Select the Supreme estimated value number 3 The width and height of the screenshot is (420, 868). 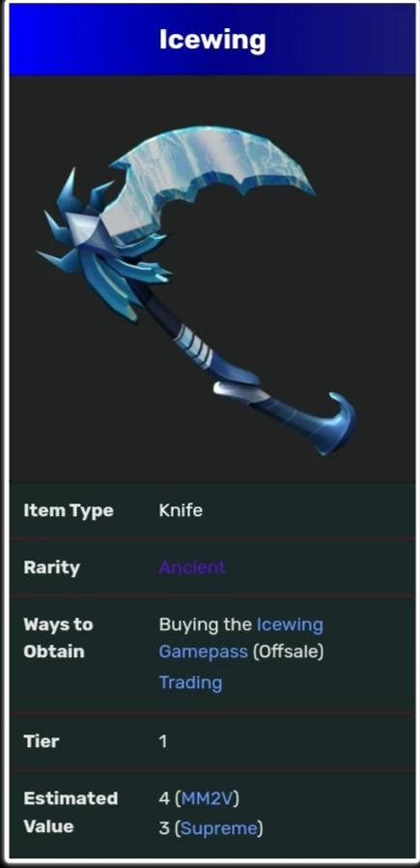164,828
